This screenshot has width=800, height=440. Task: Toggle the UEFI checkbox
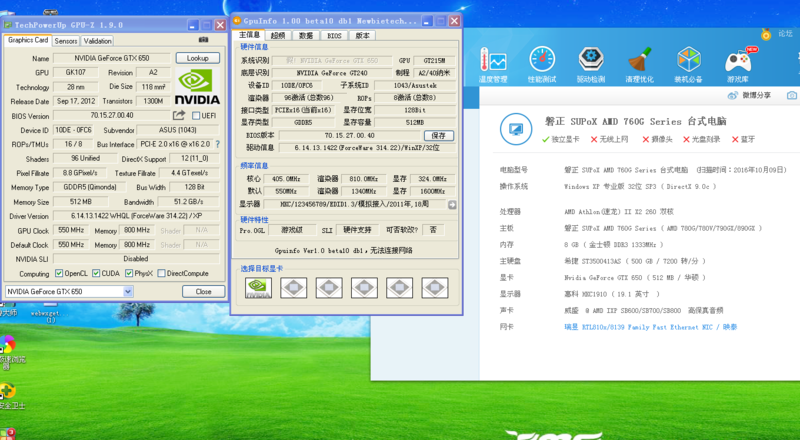pos(196,116)
